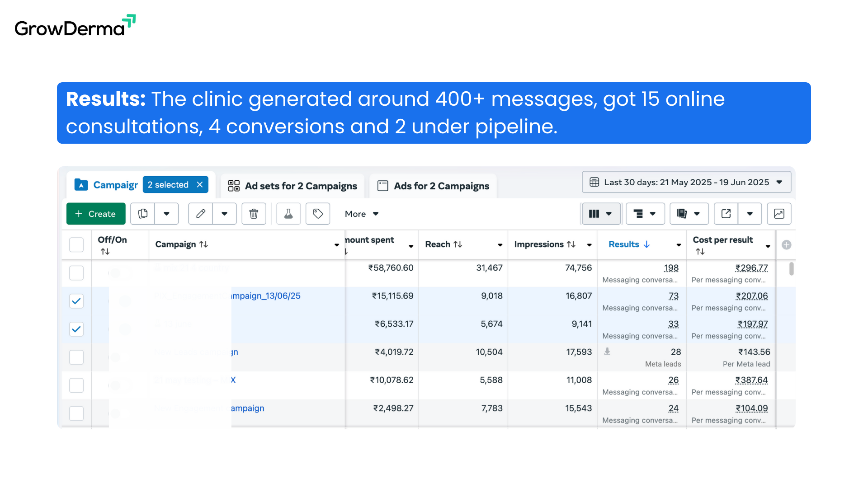Viewport: 868px width, 488px height.
Task: Switch to Ad sets for 2 Campaigns tab
Action: click(x=292, y=186)
